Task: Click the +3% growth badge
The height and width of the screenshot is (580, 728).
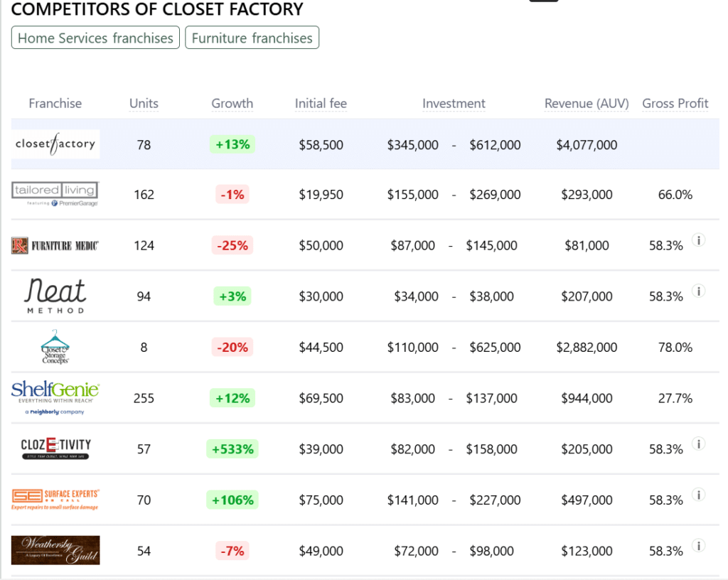Action: tap(232, 296)
